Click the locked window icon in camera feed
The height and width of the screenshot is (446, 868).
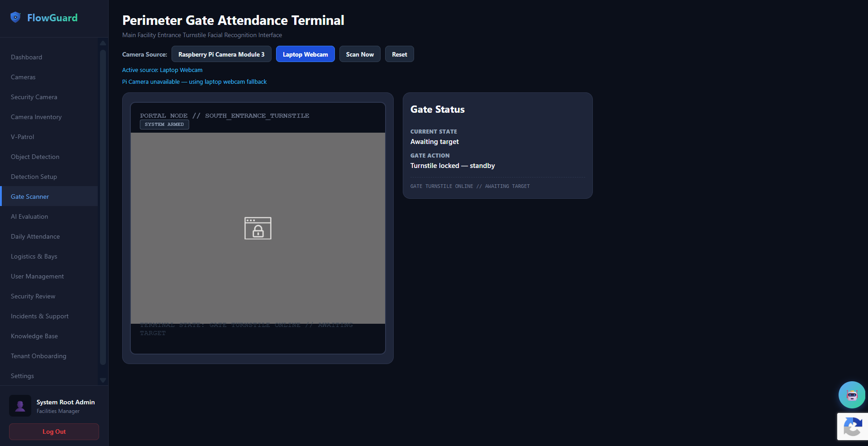pos(258,228)
